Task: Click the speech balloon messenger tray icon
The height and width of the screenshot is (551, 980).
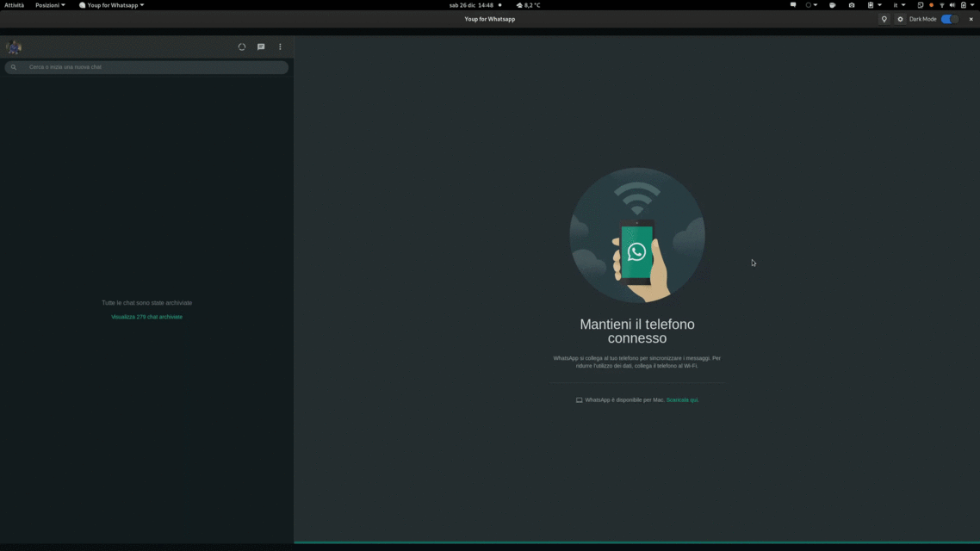Action: tap(833, 5)
